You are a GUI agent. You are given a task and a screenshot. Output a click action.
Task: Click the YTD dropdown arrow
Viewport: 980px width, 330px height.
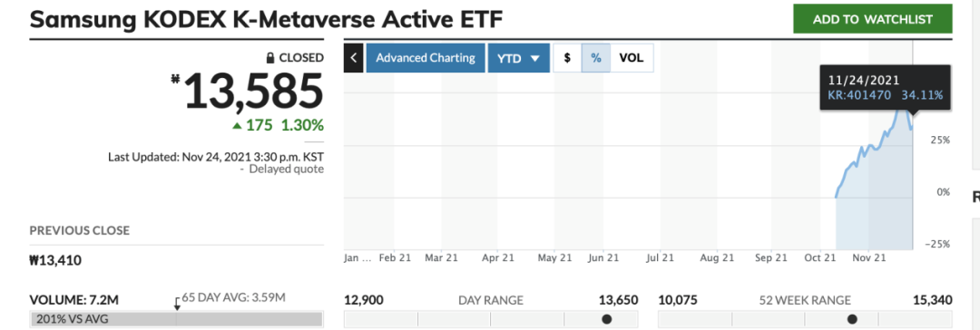[x=535, y=59]
